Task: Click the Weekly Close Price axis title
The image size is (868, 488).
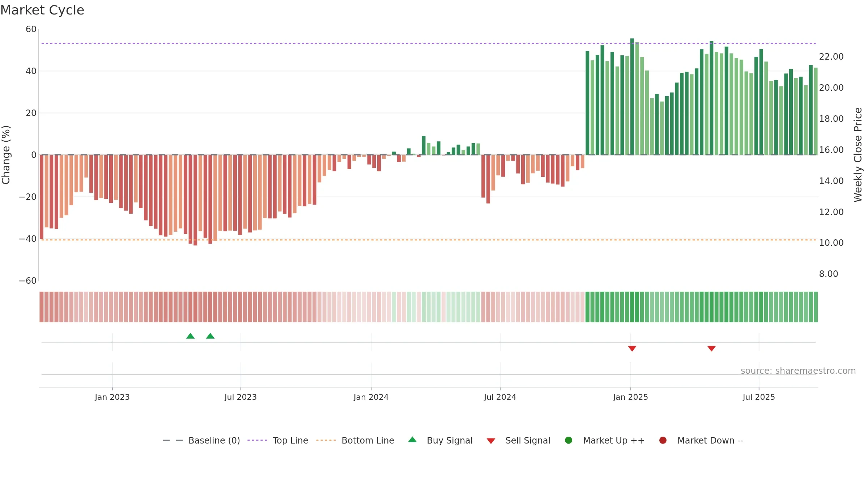Action: (x=858, y=155)
